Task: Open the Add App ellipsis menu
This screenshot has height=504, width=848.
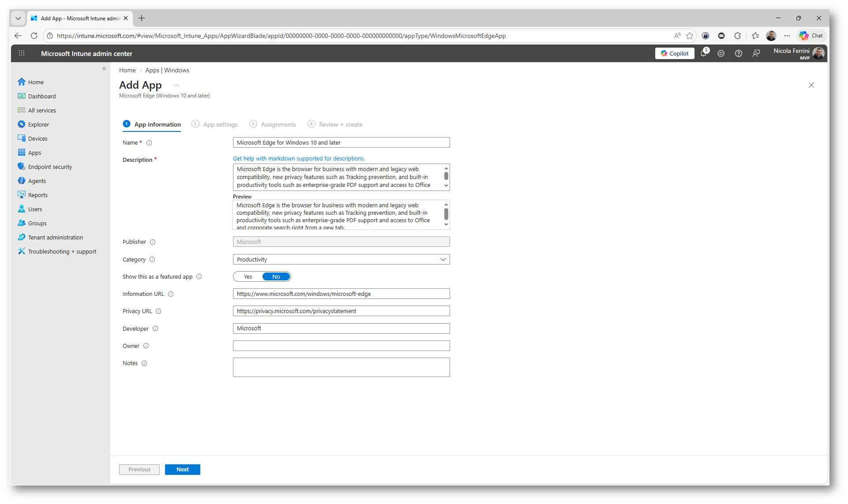Action: pos(176,85)
